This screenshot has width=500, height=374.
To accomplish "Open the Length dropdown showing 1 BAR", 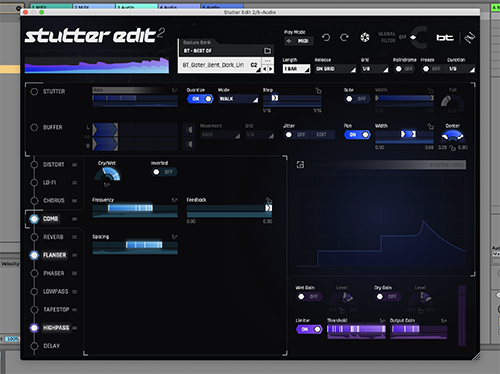I will point(296,69).
